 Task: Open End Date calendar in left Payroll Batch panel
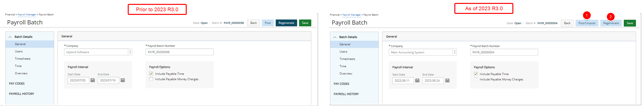[123, 80]
